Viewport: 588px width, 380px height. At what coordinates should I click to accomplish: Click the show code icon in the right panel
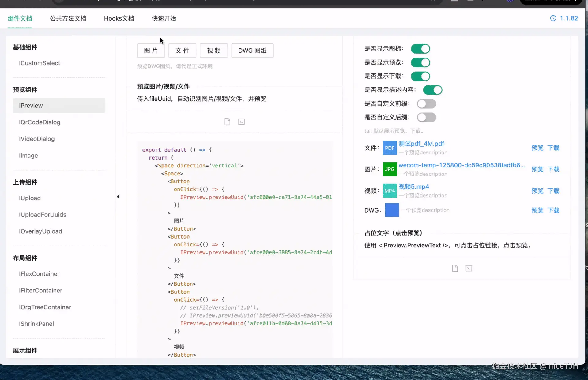click(x=469, y=269)
